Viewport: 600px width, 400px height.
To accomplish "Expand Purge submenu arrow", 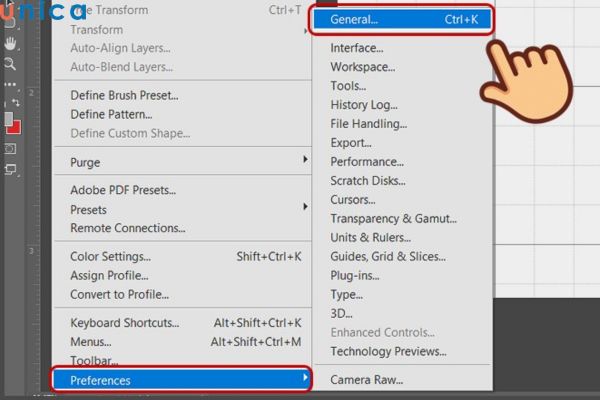I will point(305,159).
